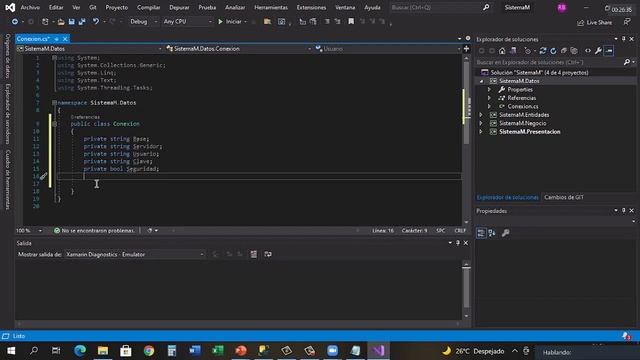The width and height of the screenshot is (640, 360).
Task: Click the Sync with active document icon
Action: 542,51
